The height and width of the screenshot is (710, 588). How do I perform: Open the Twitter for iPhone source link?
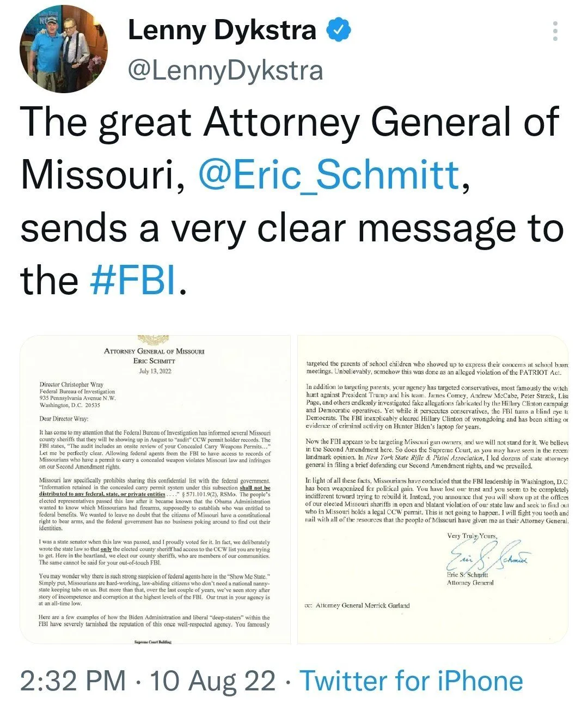411,681
